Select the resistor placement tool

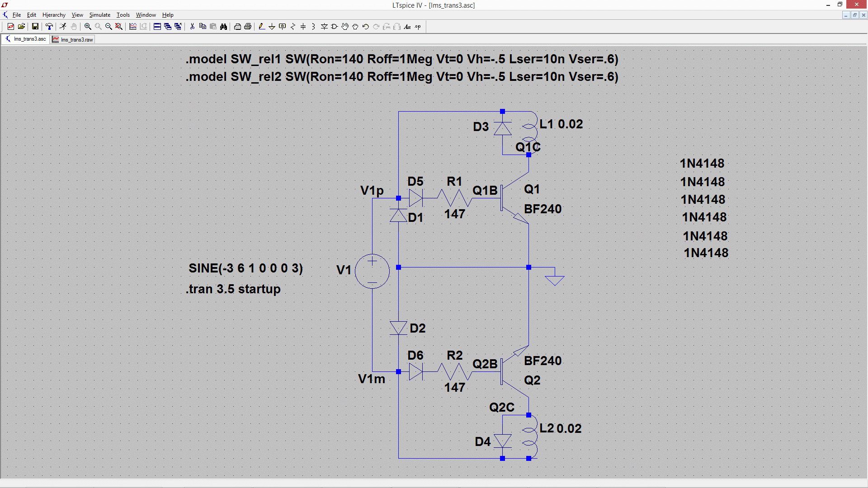pyautogui.click(x=292, y=27)
